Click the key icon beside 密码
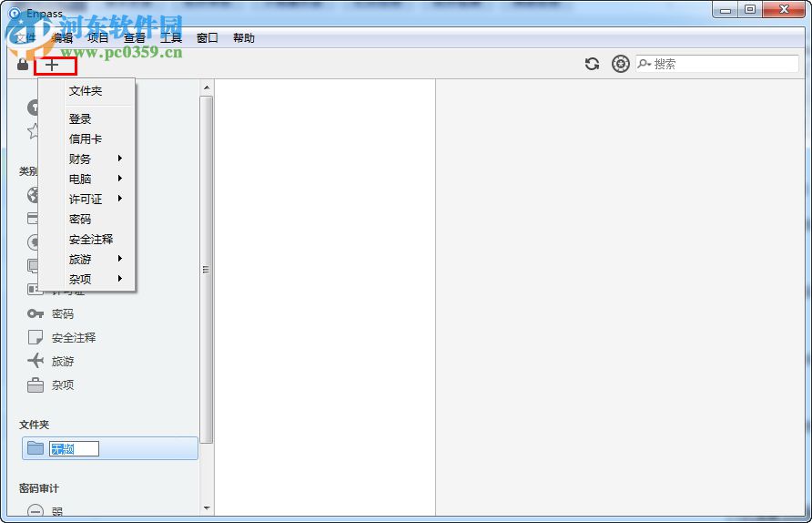 (36, 313)
